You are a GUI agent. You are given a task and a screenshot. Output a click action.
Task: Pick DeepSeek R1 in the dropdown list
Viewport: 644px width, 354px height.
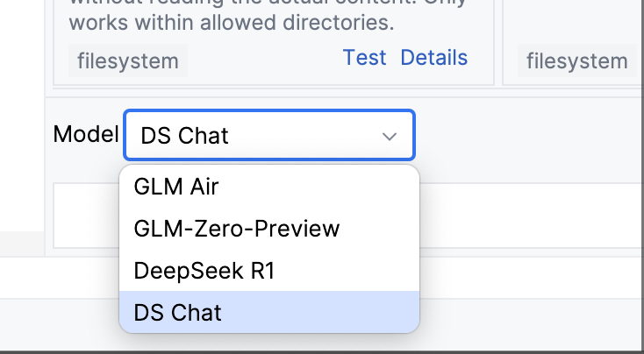pyautogui.click(x=269, y=271)
